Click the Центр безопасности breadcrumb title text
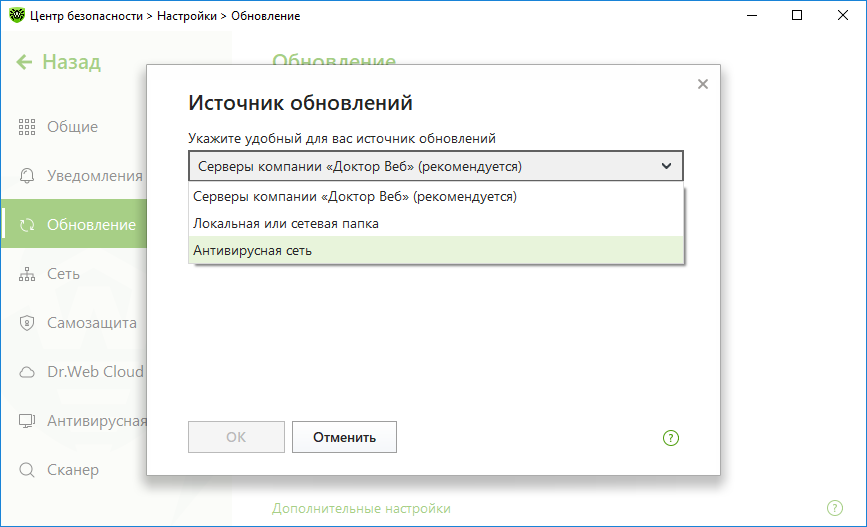Screen dimensions: 867x527 86,16
